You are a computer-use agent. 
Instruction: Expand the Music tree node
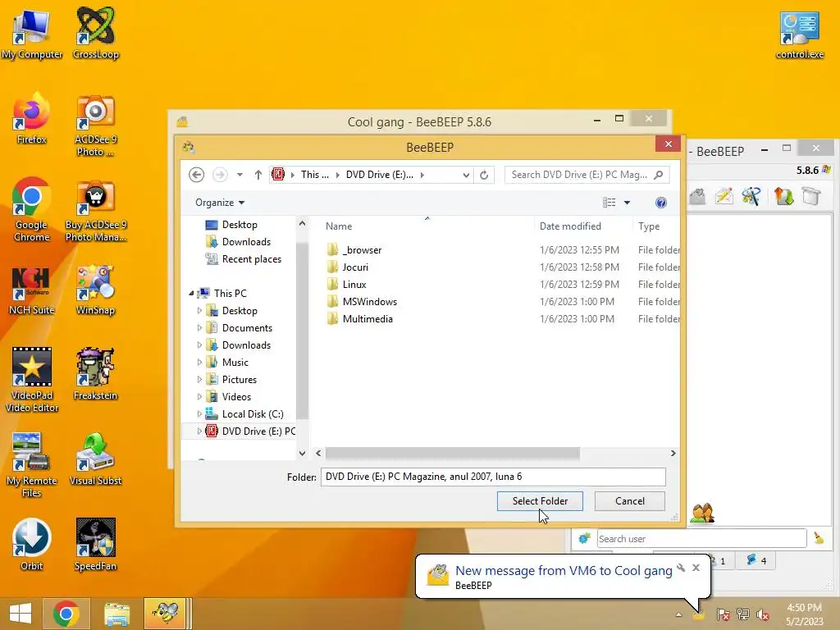click(x=199, y=362)
